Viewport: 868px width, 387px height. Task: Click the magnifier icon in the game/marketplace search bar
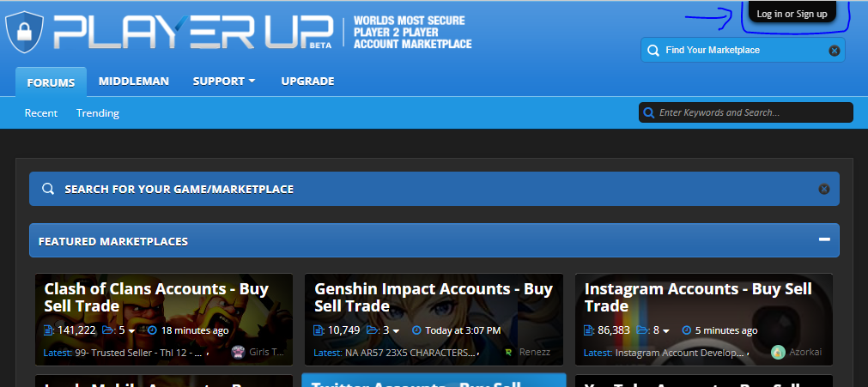pyautogui.click(x=48, y=189)
